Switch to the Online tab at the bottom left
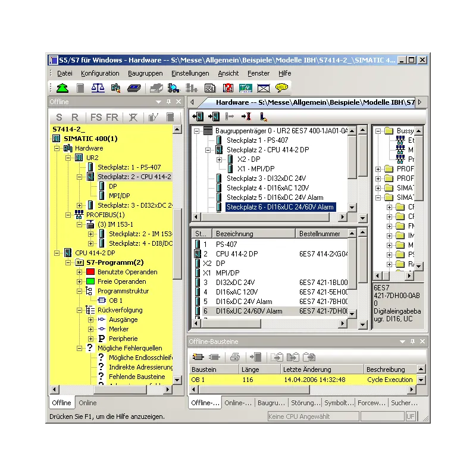Viewport: 476px width, 476px height. tap(87, 403)
